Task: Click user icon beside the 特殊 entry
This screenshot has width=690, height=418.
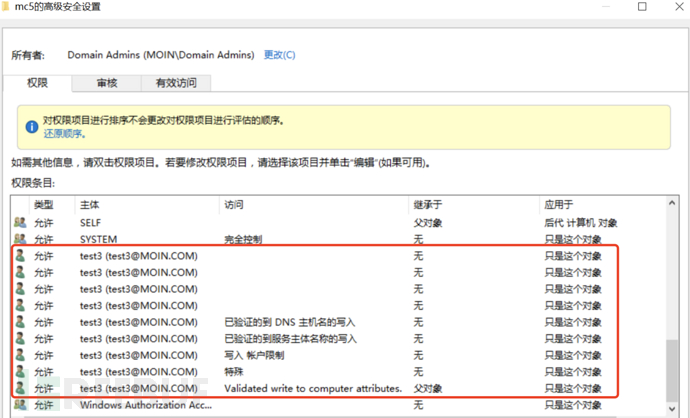Action: click(20, 371)
